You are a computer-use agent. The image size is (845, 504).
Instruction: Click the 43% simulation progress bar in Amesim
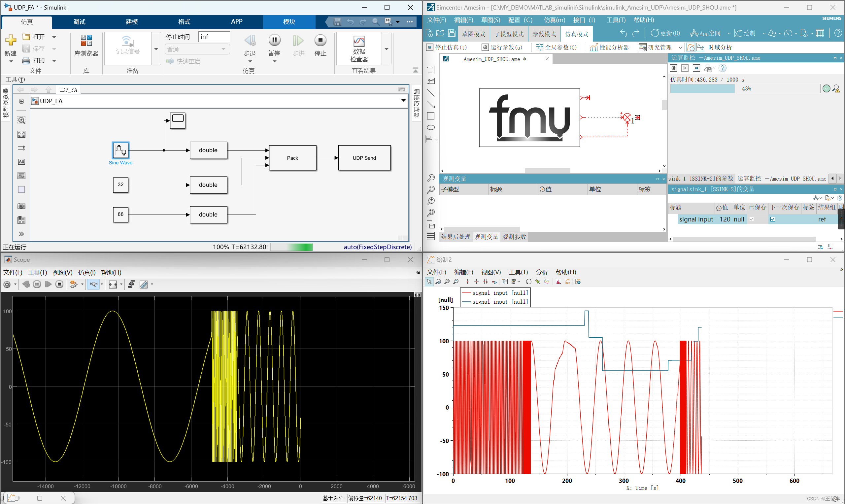coord(744,88)
